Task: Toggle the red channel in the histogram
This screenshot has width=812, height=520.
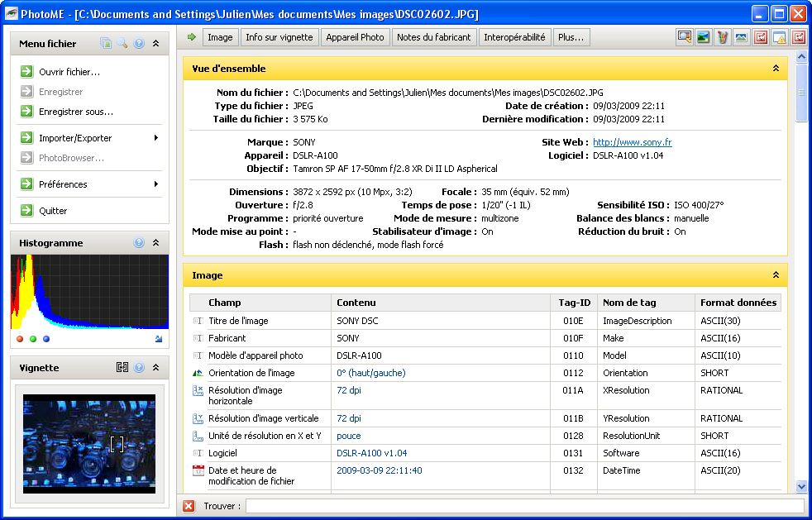Action: [20, 339]
